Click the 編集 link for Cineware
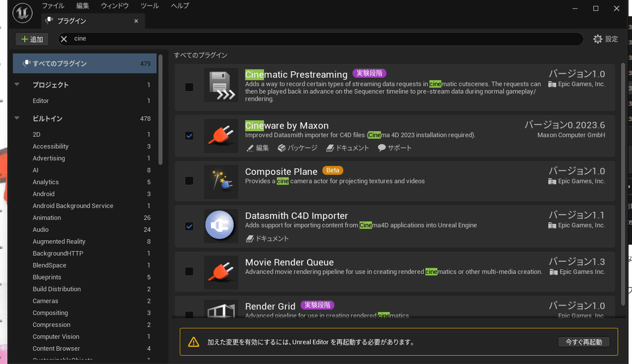This screenshot has width=632, height=364. coord(258,148)
